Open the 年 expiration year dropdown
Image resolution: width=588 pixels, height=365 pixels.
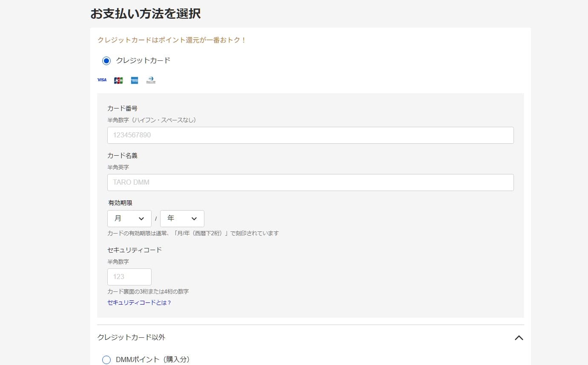tap(182, 219)
